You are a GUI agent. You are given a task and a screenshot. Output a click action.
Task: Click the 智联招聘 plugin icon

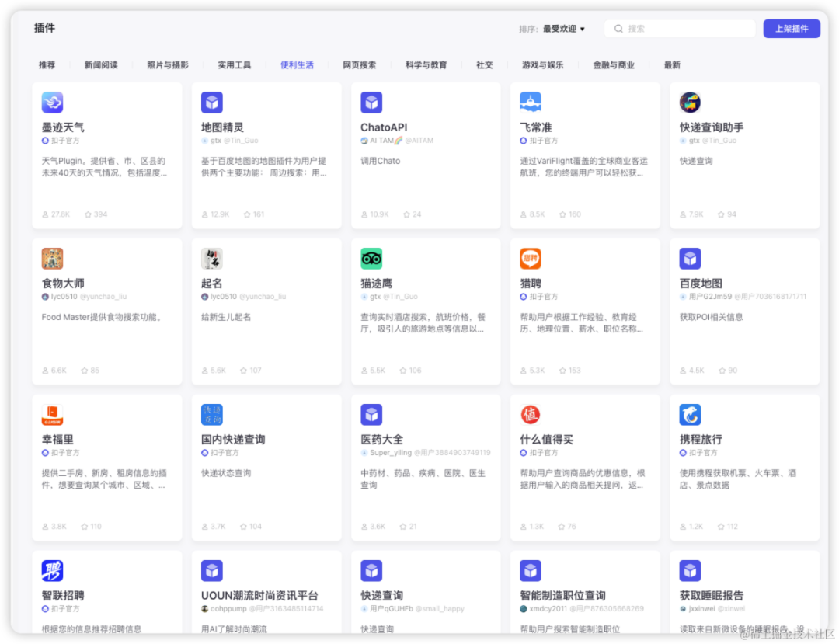(x=53, y=571)
